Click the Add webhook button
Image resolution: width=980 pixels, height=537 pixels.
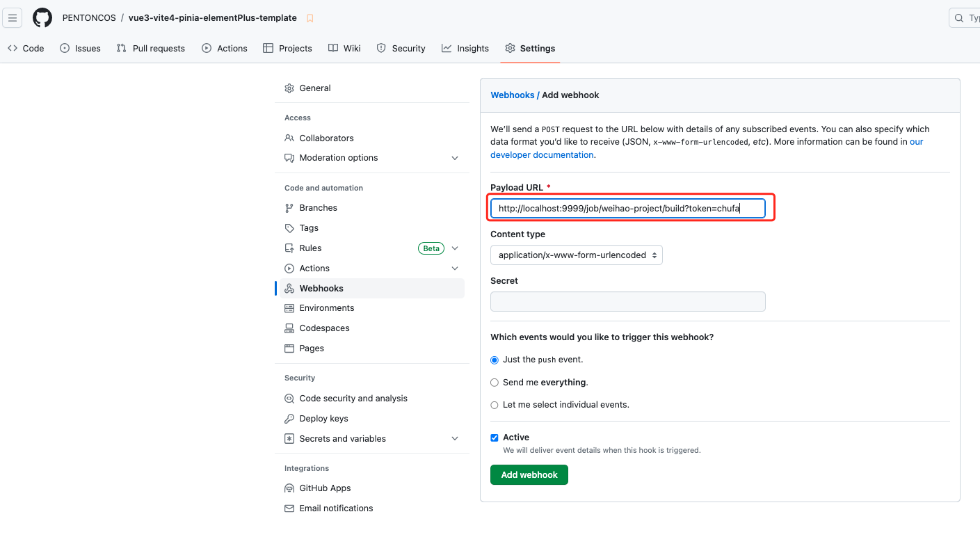(x=529, y=475)
